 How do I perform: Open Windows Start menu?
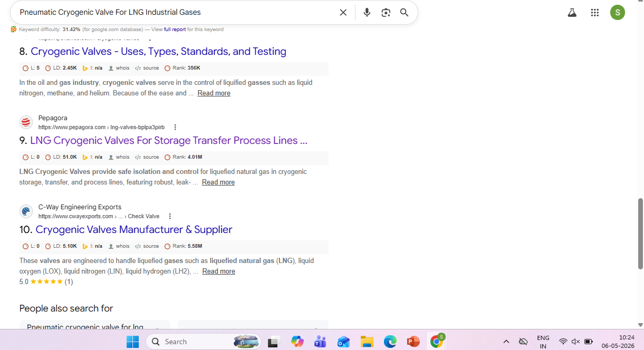pos(132,342)
